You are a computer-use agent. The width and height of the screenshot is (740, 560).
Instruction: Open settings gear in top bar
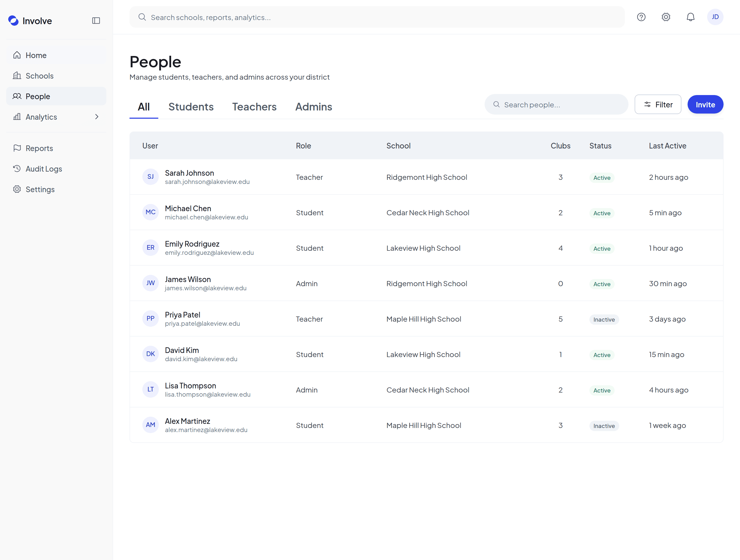666,17
